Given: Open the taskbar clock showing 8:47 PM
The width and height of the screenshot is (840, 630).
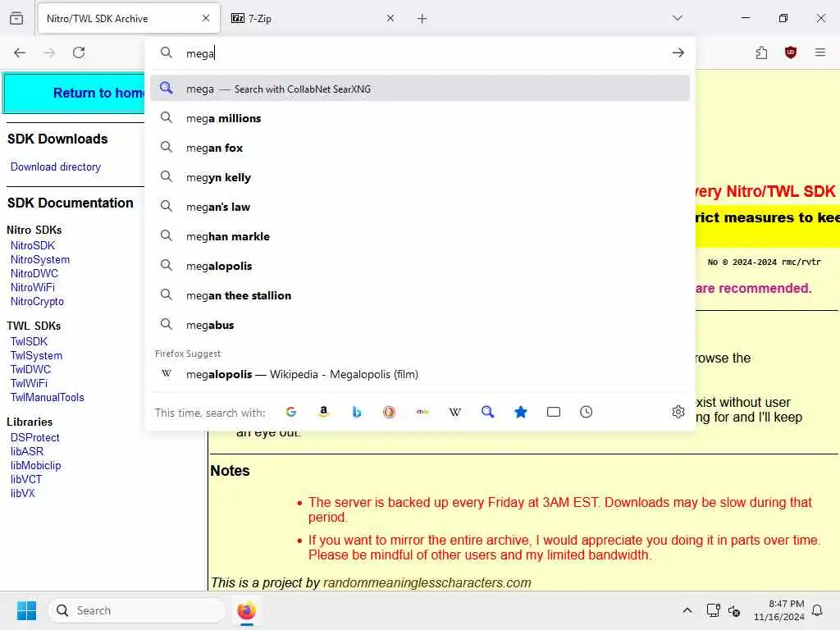Looking at the screenshot, I should tap(779, 610).
